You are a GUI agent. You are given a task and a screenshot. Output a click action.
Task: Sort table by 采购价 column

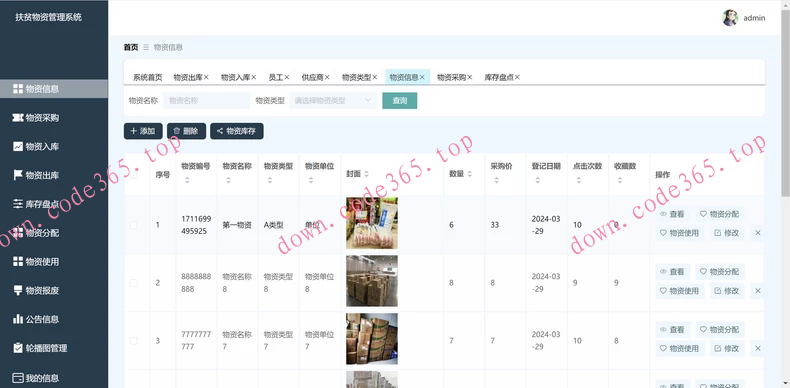point(496,180)
